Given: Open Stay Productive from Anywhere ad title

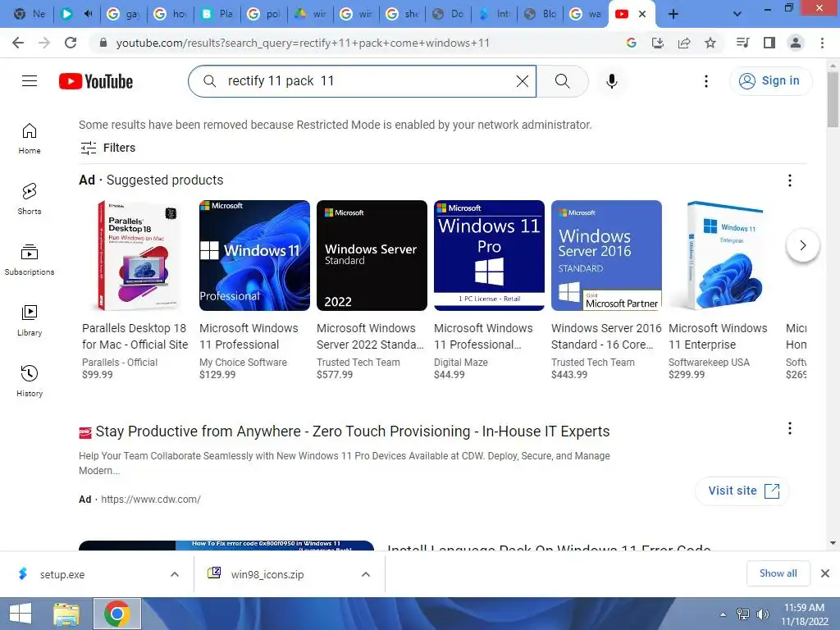Looking at the screenshot, I should [353, 431].
